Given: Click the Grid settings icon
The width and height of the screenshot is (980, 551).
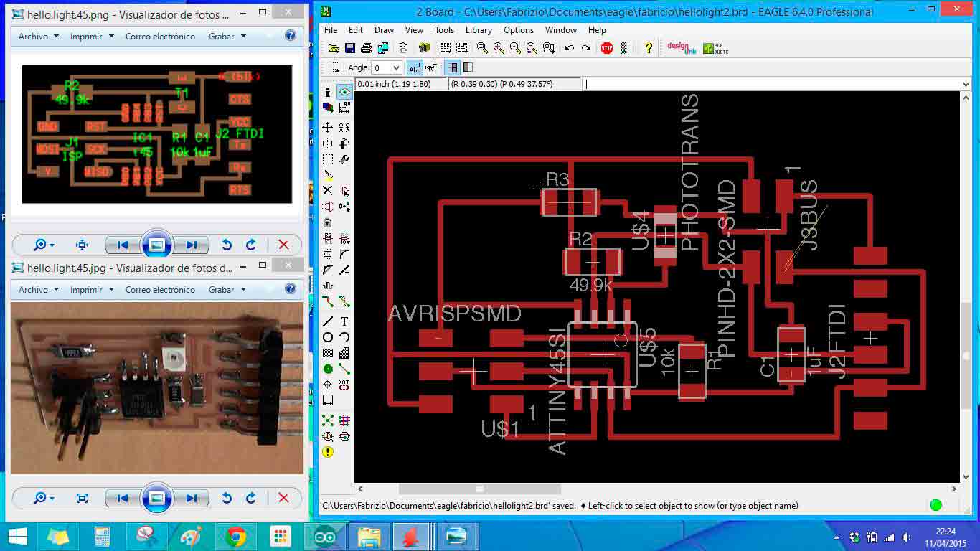Looking at the screenshot, I should click(334, 67).
